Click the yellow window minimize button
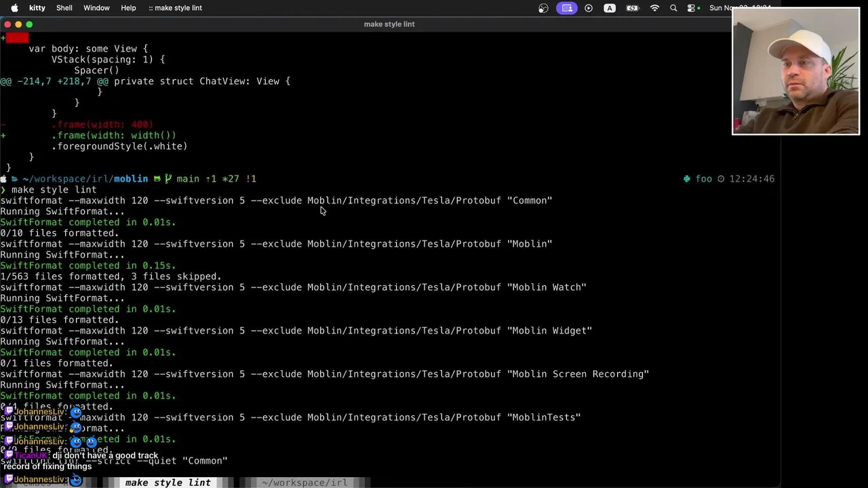 (18, 24)
